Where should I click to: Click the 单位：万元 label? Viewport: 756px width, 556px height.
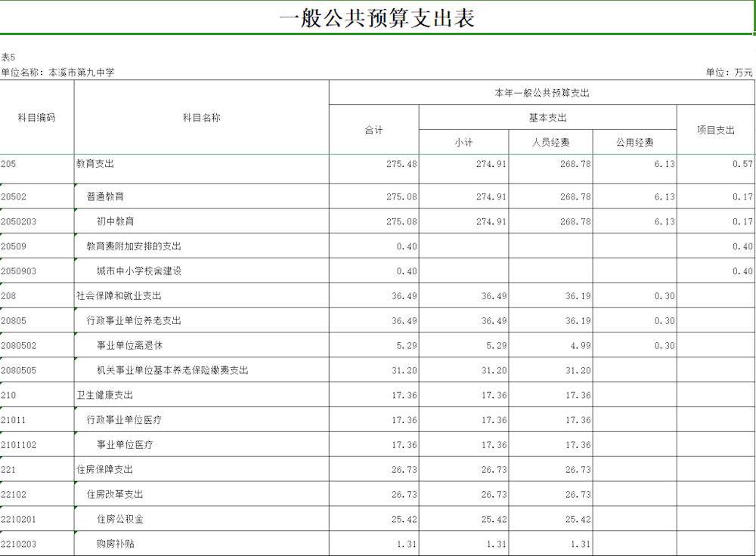tap(729, 73)
